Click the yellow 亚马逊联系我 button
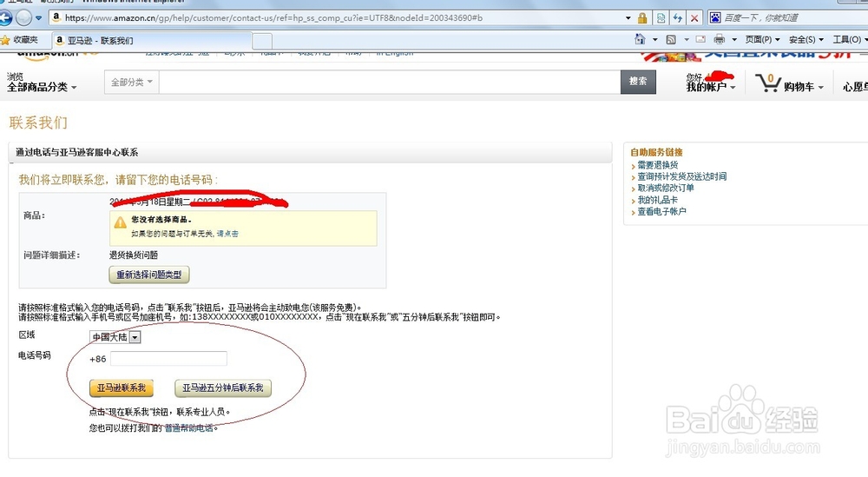 click(122, 388)
